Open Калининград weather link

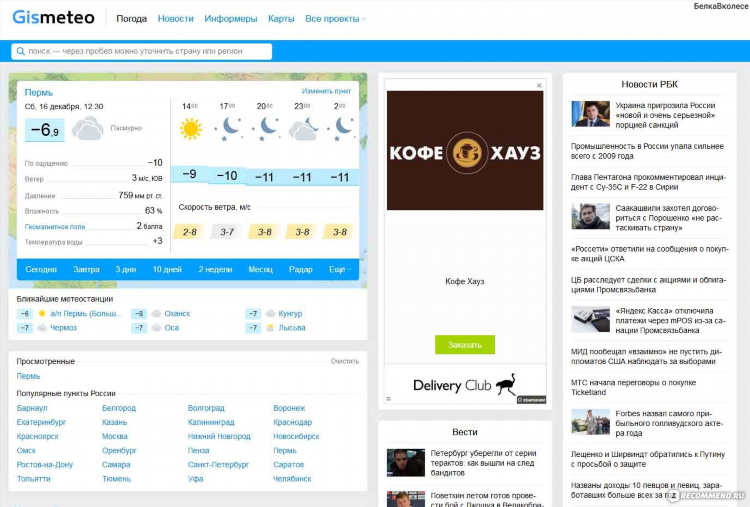211,422
